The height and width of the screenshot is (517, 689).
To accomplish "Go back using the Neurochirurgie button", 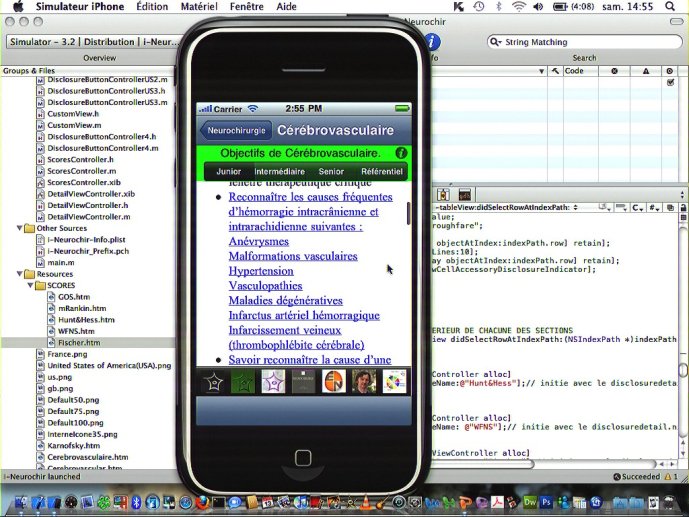I will (236, 130).
